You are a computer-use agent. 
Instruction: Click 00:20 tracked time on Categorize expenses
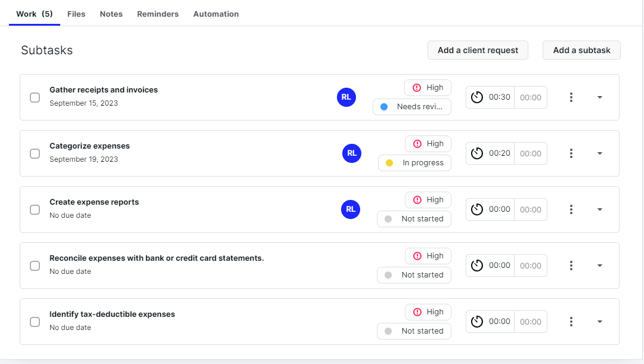500,153
